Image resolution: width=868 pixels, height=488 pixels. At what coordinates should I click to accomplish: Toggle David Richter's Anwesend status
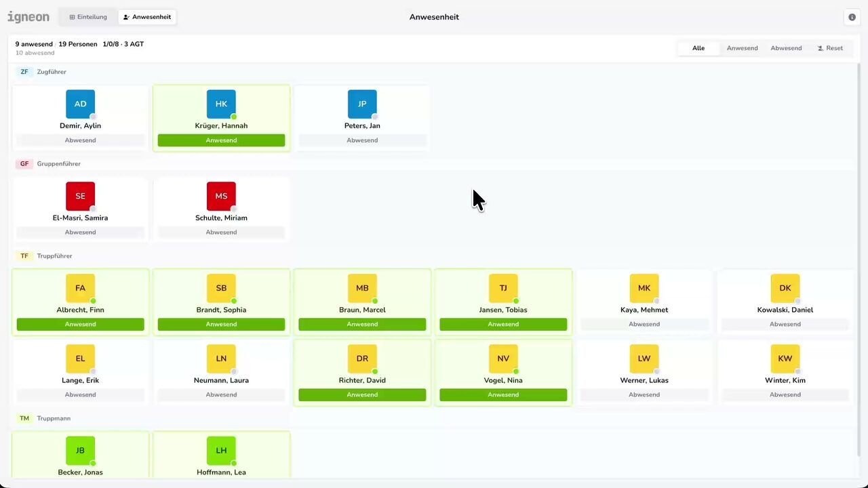click(x=362, y=395)
